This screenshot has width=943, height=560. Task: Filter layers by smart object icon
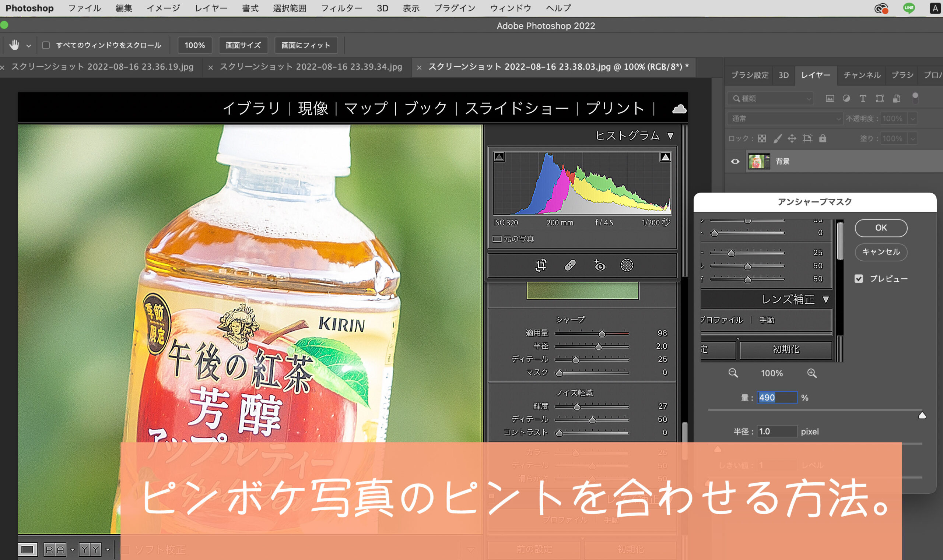[x=897, y=99]
